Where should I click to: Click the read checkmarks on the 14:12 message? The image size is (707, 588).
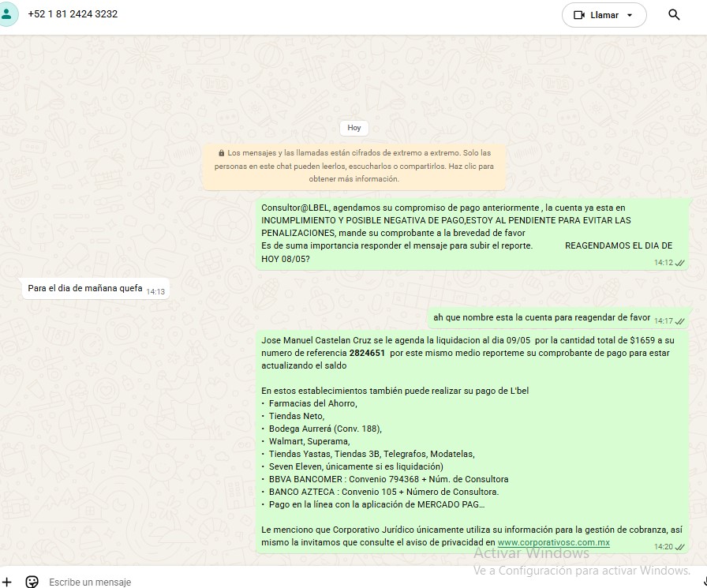point(680,263)
